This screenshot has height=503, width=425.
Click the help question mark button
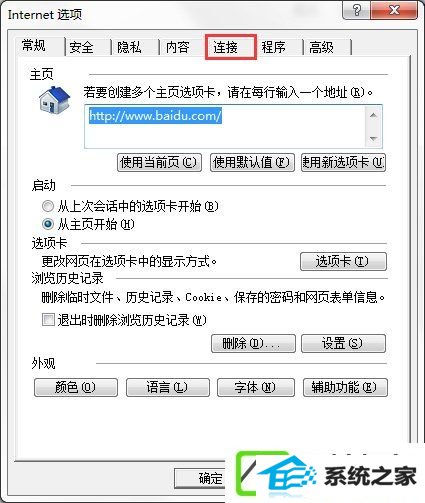click(x=356, y=11)
